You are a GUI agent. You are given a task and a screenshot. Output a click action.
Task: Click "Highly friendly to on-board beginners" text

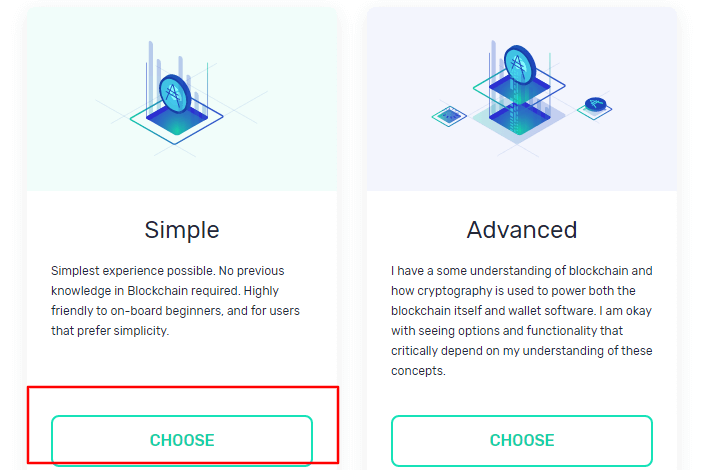point(176,301)
